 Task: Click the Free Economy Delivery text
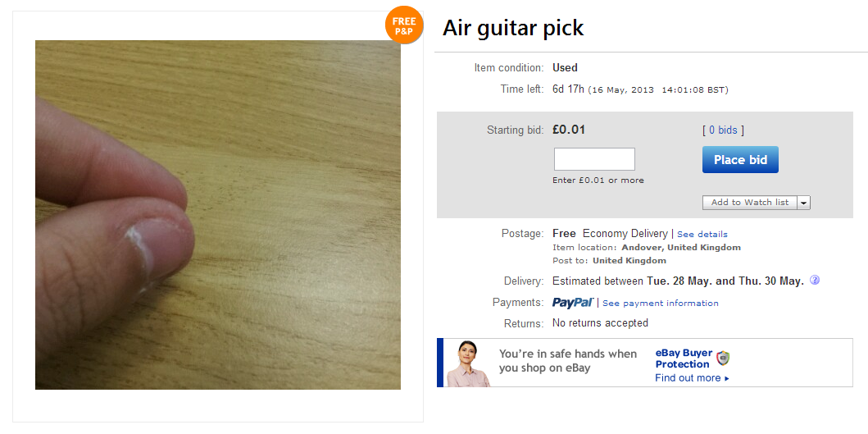(610, 234)
